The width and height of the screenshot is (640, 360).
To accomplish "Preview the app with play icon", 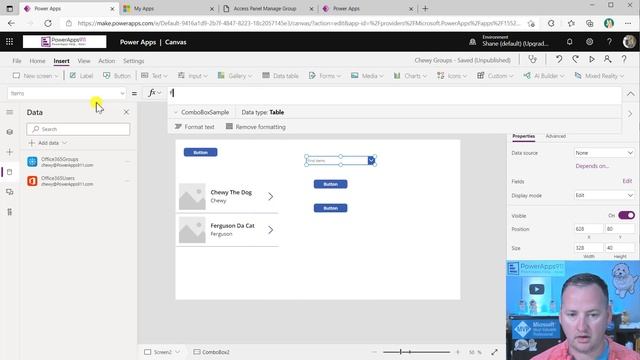I will click(x=591, y=60).
